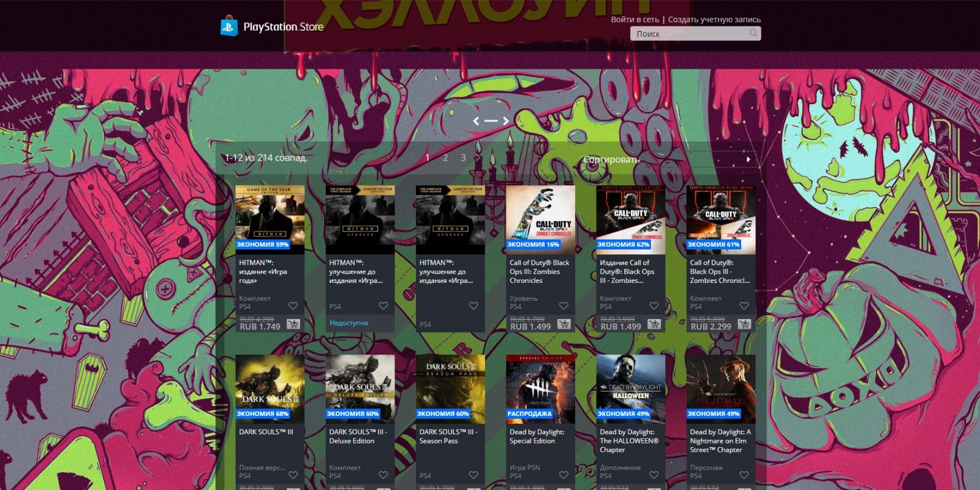Go to results page 2

coord(445,158)
